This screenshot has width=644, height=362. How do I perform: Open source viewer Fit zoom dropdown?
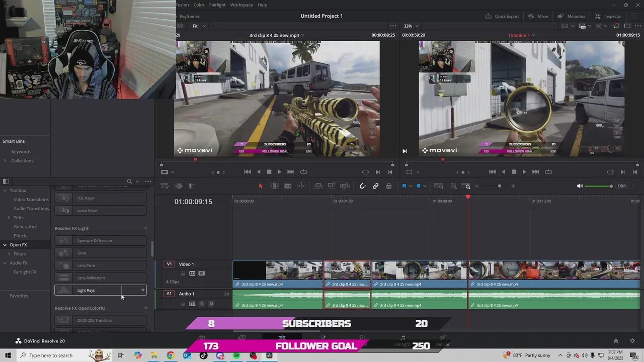(199, 26)
